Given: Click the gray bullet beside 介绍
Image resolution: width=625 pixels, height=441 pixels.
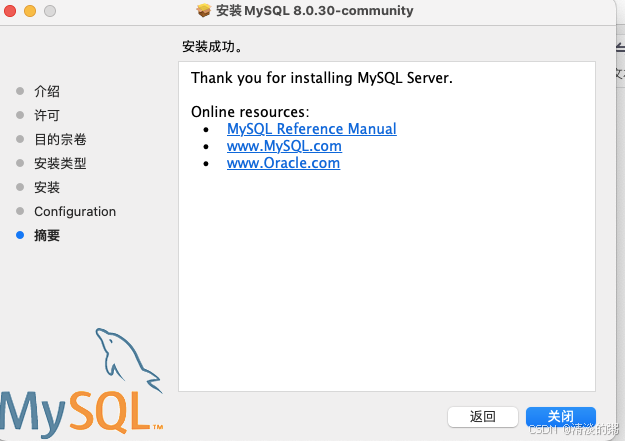Looking at the screenshot, I should pos(20,91).
